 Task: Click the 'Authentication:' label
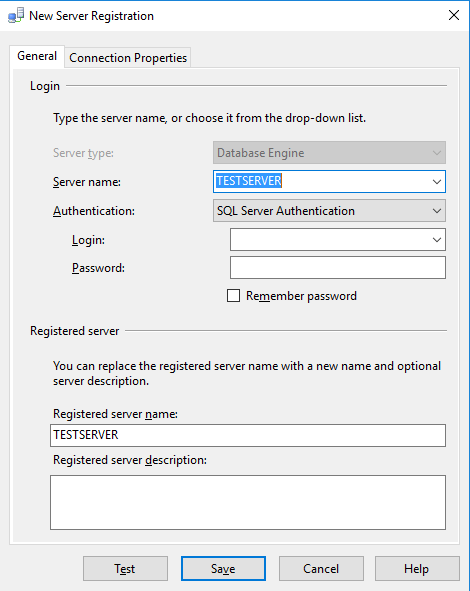94,211
